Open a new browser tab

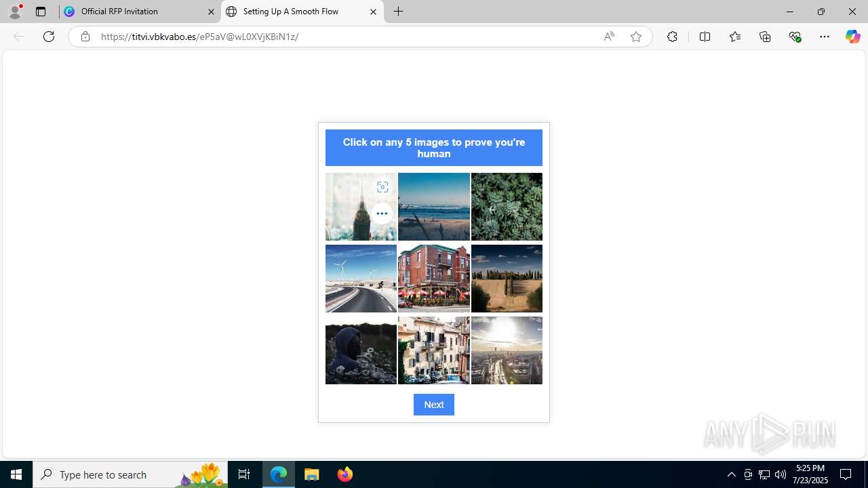(x=399, y=12)
